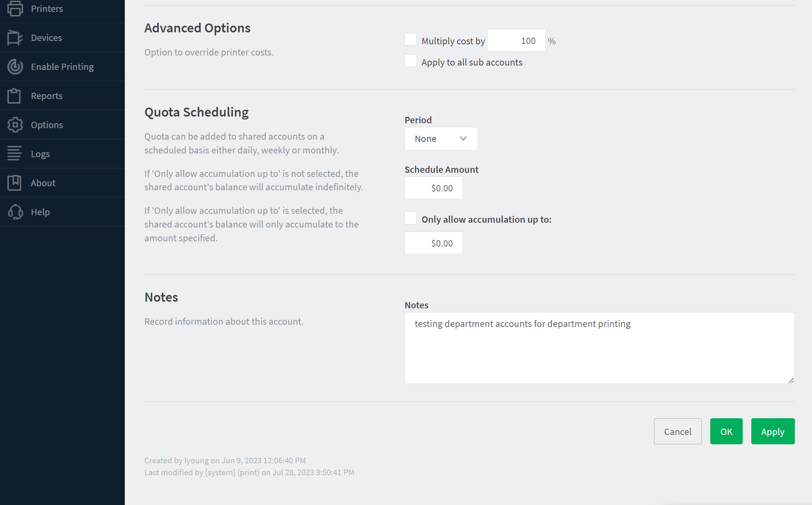Check Apply to all sub accounts
This screenshot has width=812, height=505.
pyautogui.click(x=410, y=61)
